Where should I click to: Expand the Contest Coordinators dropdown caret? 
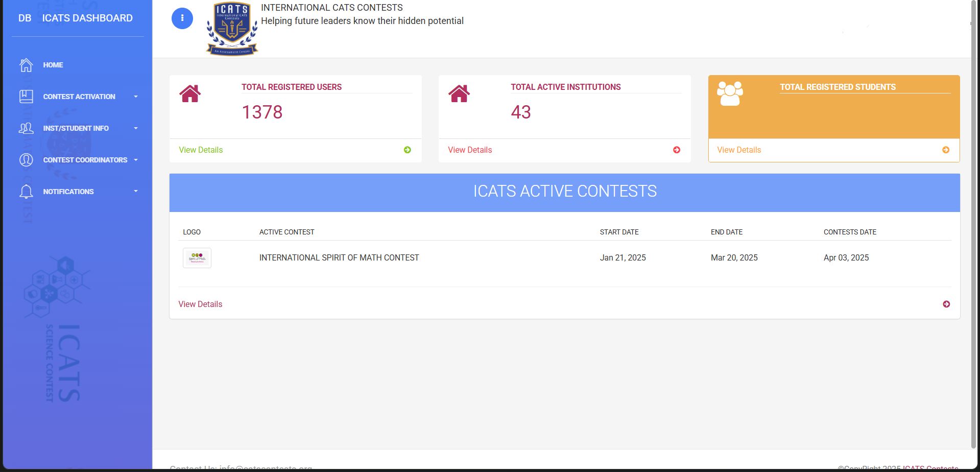[136, 160]
